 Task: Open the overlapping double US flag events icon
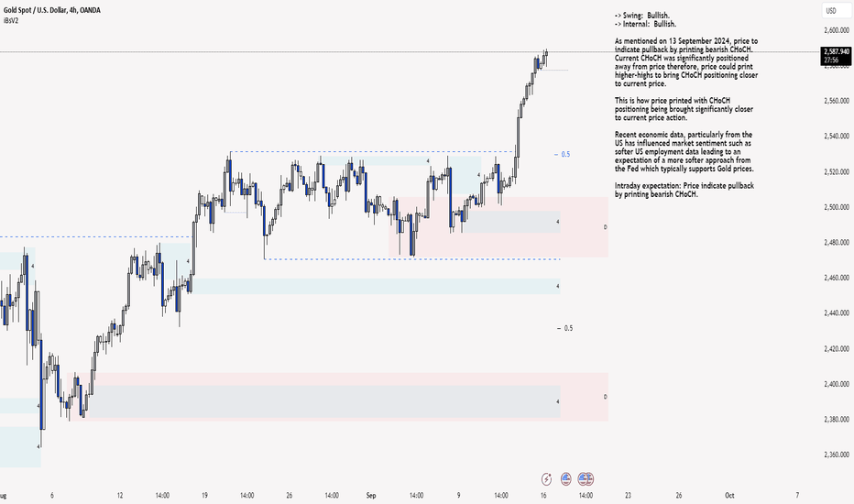pos(586,479)
